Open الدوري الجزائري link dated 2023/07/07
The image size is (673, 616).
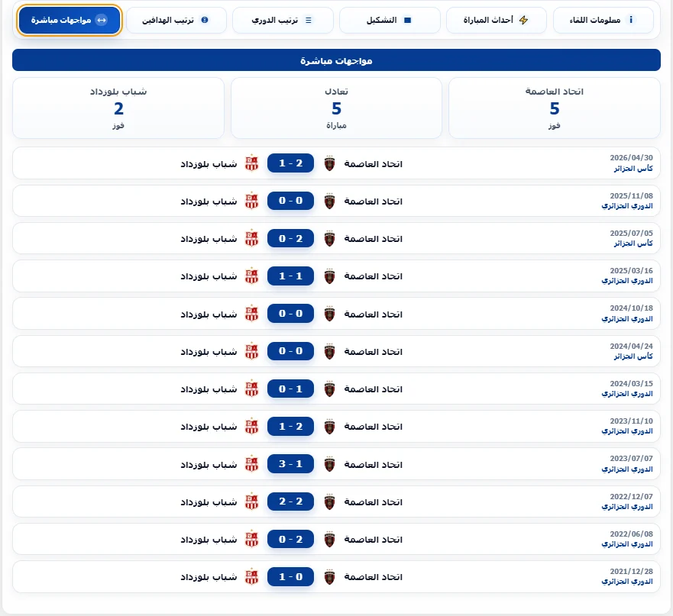pos(627,469)
